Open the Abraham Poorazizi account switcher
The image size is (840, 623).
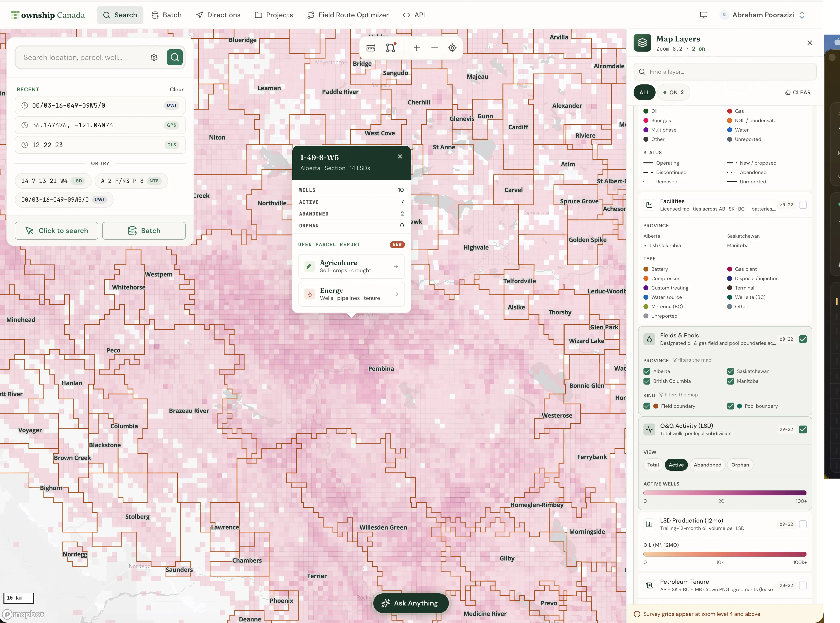pos(763,15)
